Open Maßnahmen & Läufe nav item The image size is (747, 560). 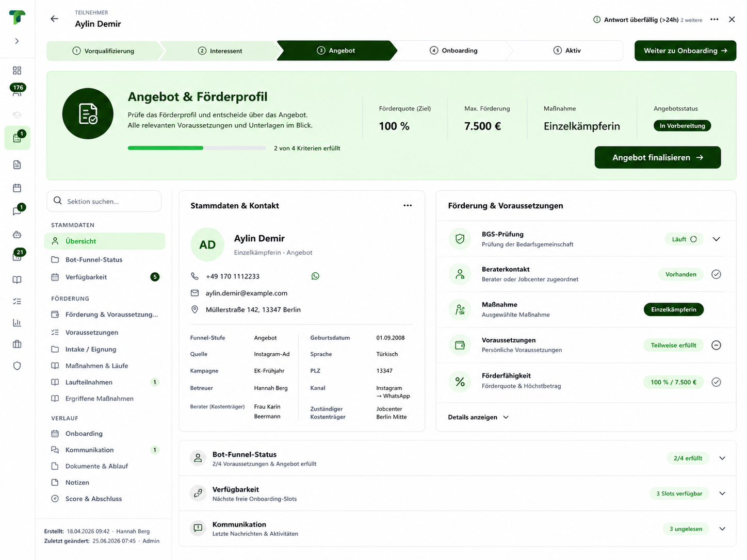(105, 366)
